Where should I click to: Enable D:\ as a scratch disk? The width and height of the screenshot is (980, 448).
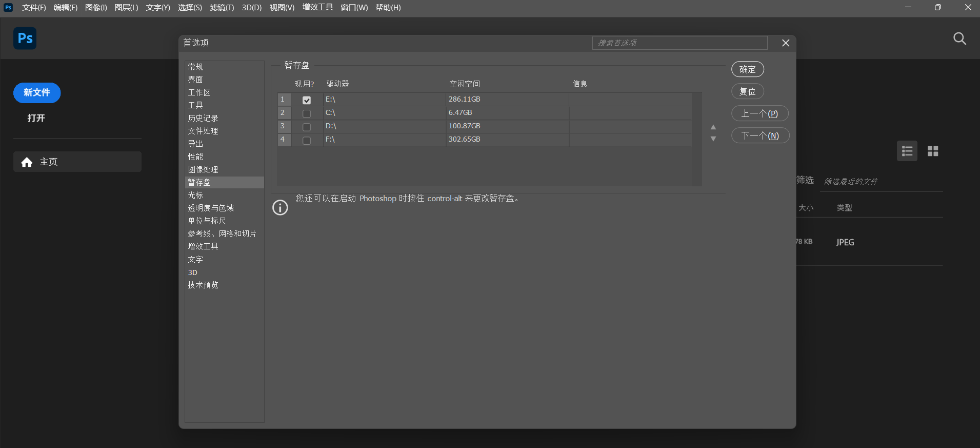click(307, 127)
